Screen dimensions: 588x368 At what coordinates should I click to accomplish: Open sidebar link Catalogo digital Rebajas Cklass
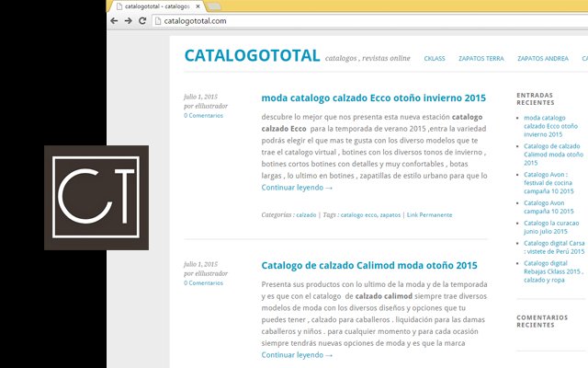pyautogui.click(x=553, y=271)
